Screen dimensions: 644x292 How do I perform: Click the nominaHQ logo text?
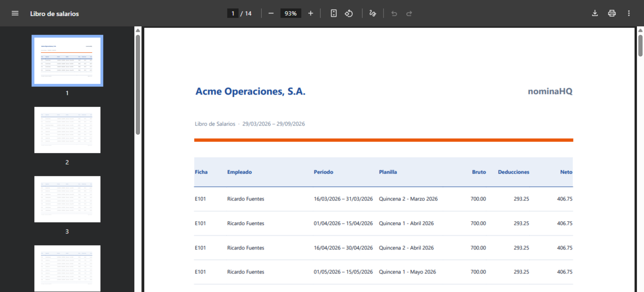click(550, 91)
